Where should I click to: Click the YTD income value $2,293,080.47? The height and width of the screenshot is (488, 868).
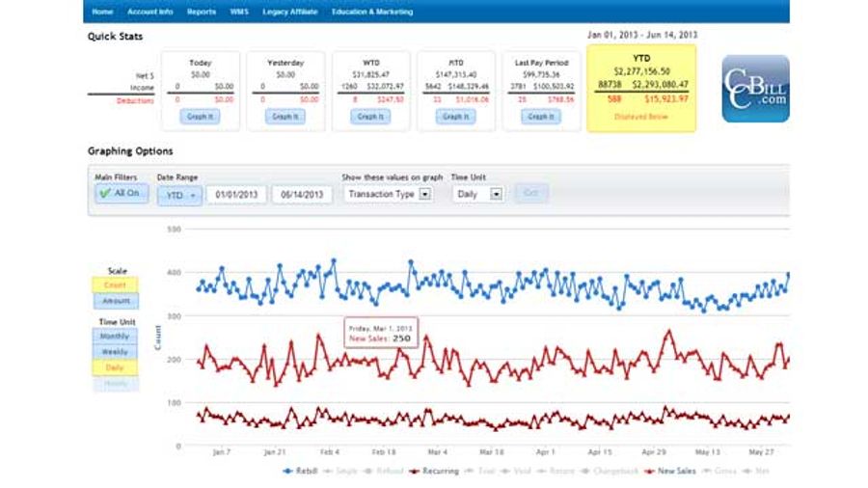pyautogui.click(x=660, y=85)
